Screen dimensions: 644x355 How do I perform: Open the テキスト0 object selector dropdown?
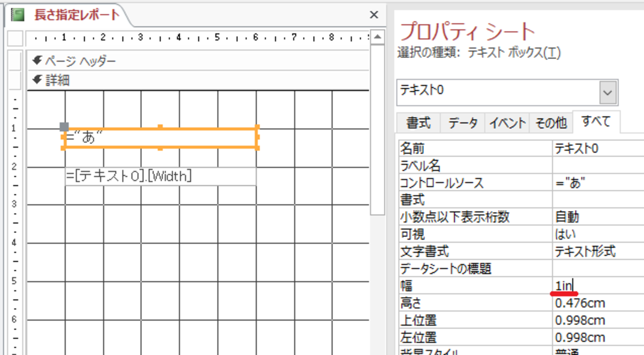coord(608,92)
